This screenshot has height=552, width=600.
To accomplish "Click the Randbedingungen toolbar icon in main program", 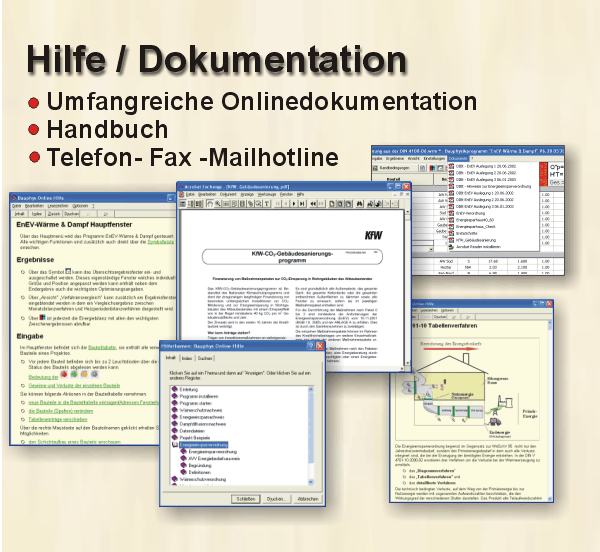I will 375,168.
